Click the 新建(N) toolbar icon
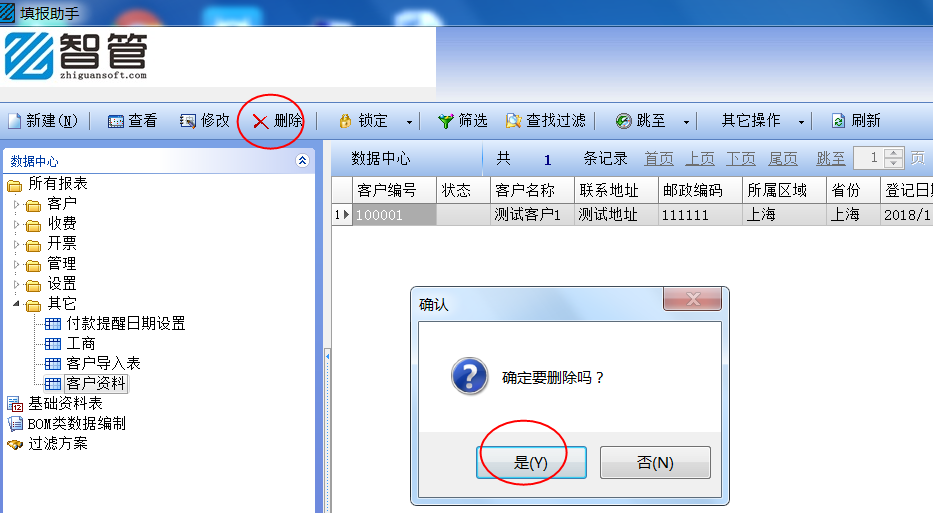The width and height of the screenshot is (933, 513). (x=14, y=121)
